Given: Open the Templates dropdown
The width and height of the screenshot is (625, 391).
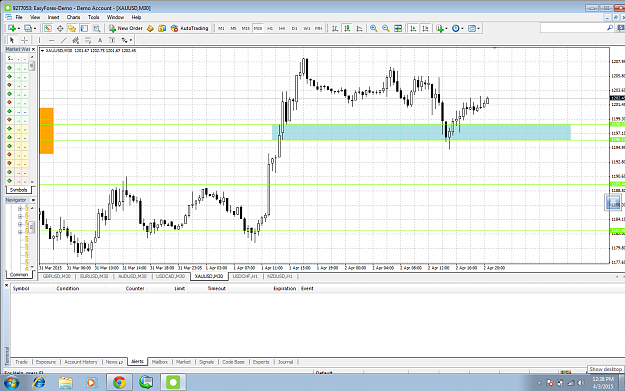Looking at the screenshot, I should [x=474, y=28].
